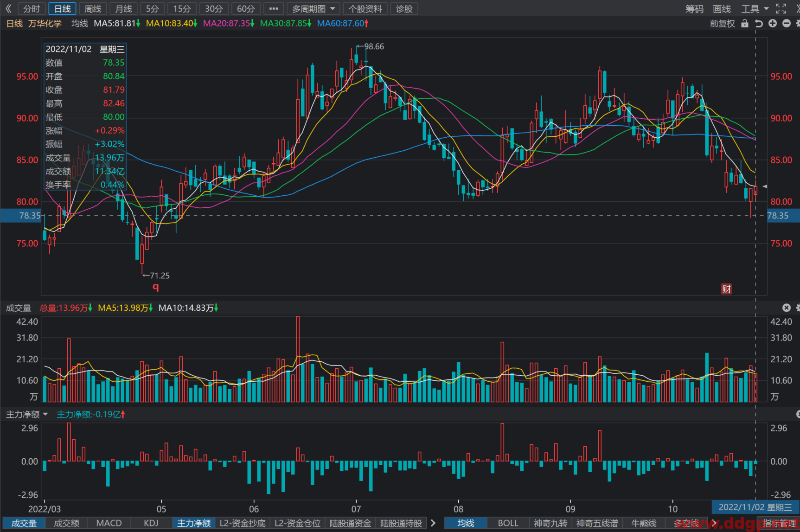Click the MA30:87.85 legend value
This screenshot has height=532, width=800.
[x=286, y=23]
